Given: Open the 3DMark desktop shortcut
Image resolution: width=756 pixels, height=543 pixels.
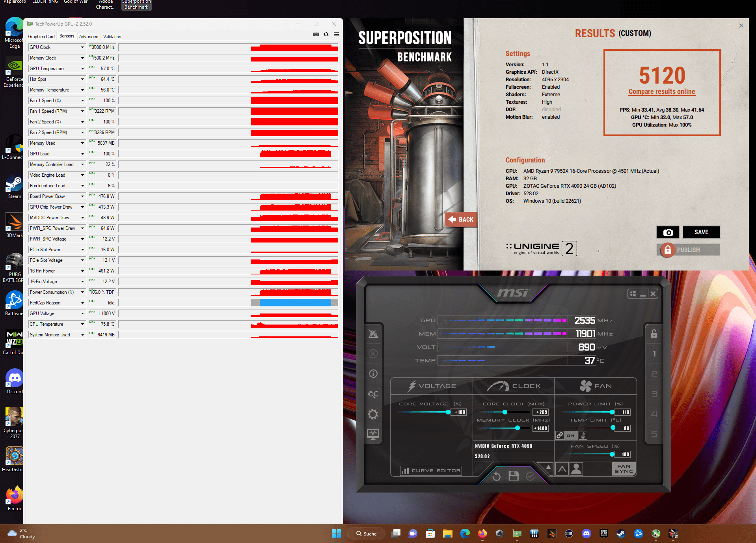Looking at the screenshot, I should [x=14, y=226].
